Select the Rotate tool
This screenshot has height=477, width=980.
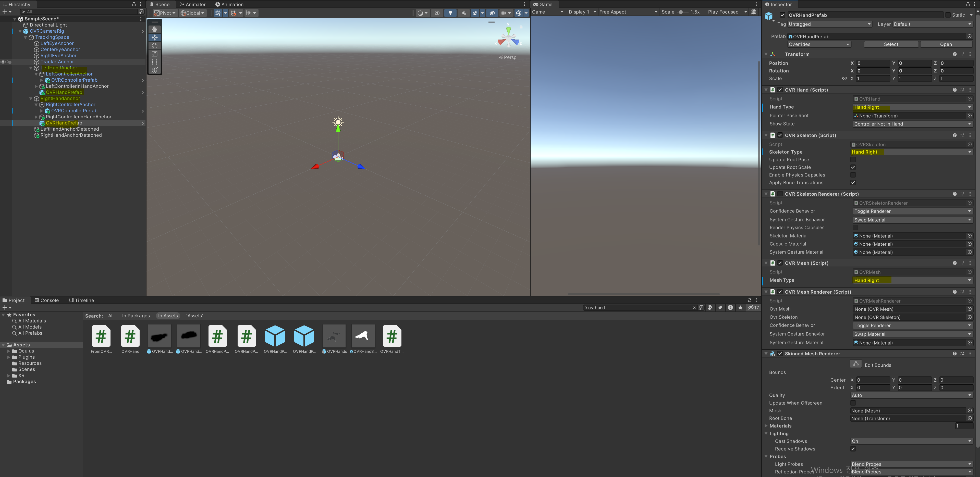[x=154, y=46]
